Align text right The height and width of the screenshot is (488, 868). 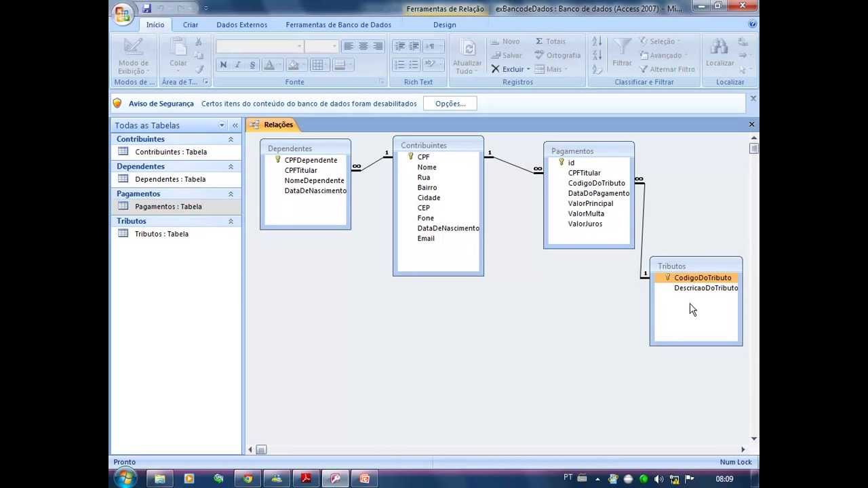pyautogui.click(x=378, y=46)
